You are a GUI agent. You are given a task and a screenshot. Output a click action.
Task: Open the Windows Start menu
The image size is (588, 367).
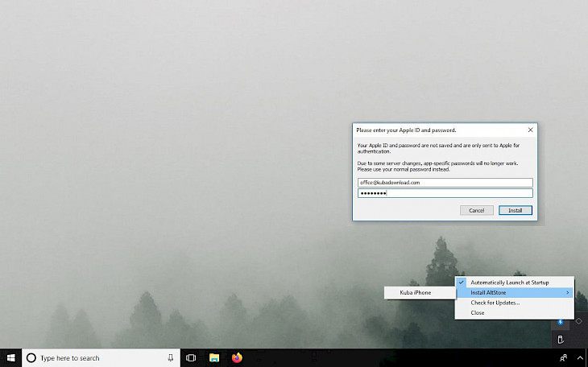11,358
